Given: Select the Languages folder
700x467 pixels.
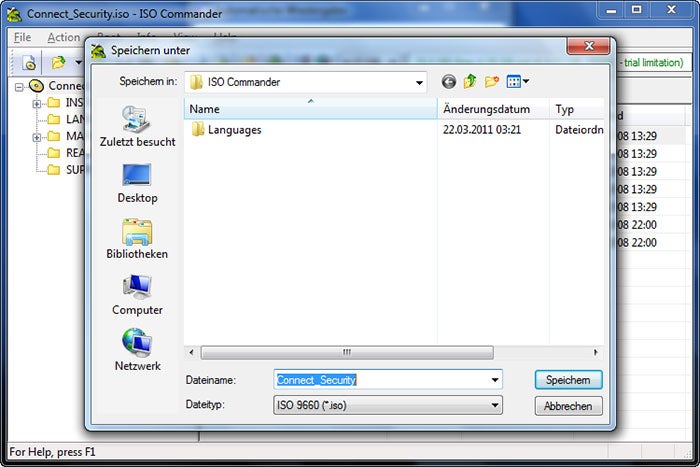Looking at the screenshot, I should pos(226,130).
